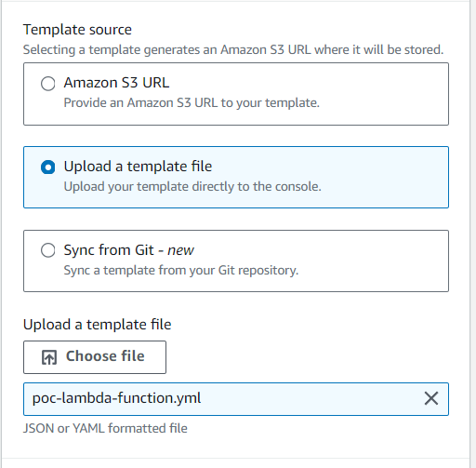The height and width of the screenshot is (468, 476).
Task: Select the Upload a template file radio button
Action: (x=48, y=167)
